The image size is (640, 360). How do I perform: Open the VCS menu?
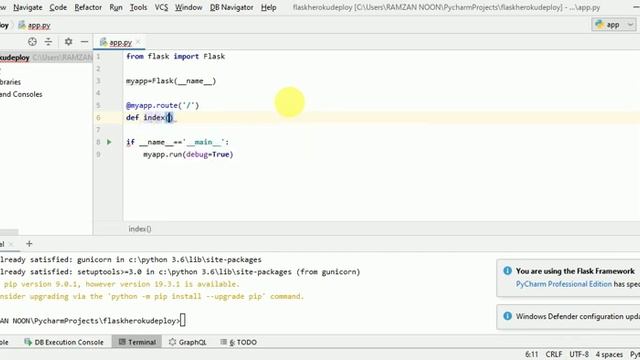coord(161,7)
